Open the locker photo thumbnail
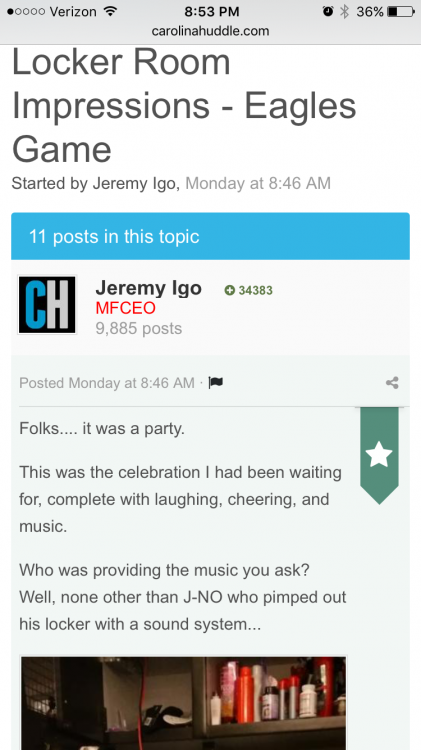The width and height of the screenshot is (421, 750). click(x=183, y=703)
